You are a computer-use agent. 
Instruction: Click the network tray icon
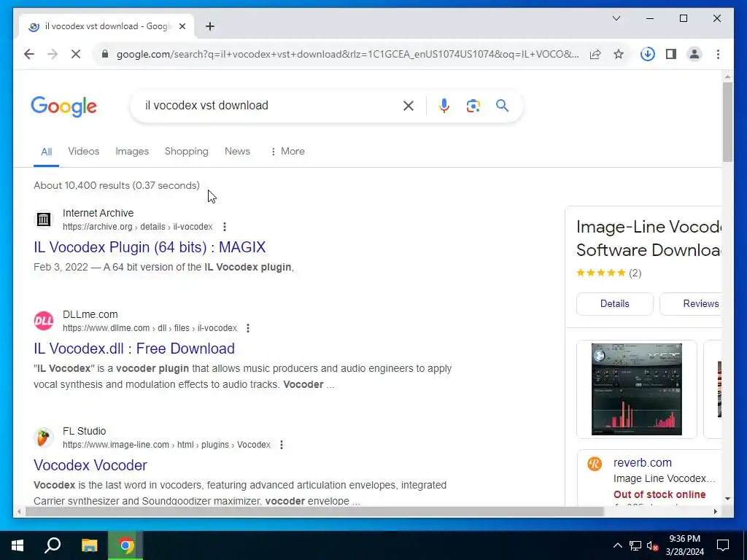pos(635,545)
